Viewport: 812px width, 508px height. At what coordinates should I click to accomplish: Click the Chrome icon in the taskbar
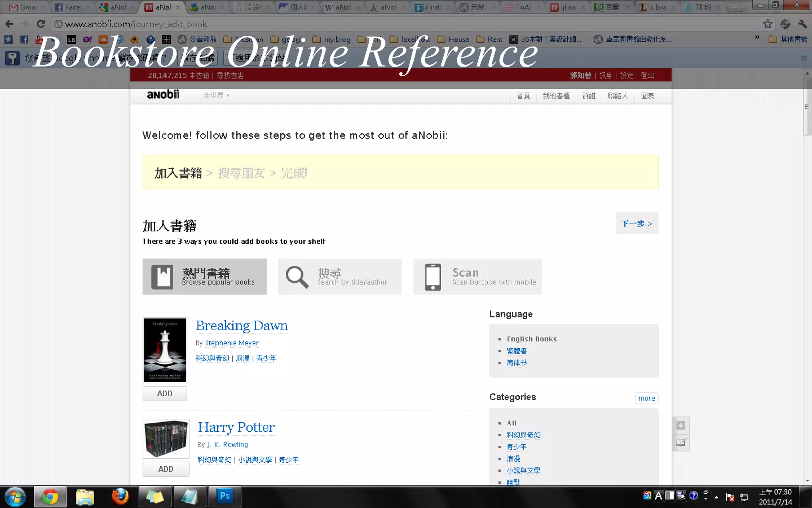(50, 496)
